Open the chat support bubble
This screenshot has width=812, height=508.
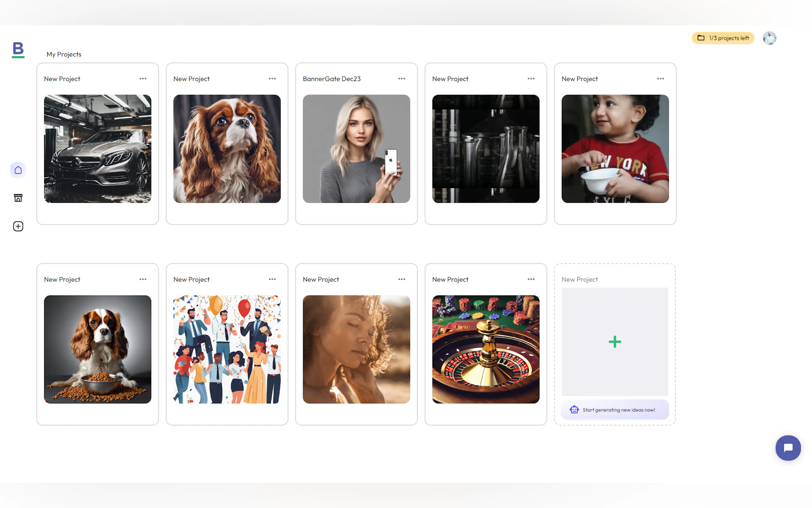[787, 448]
